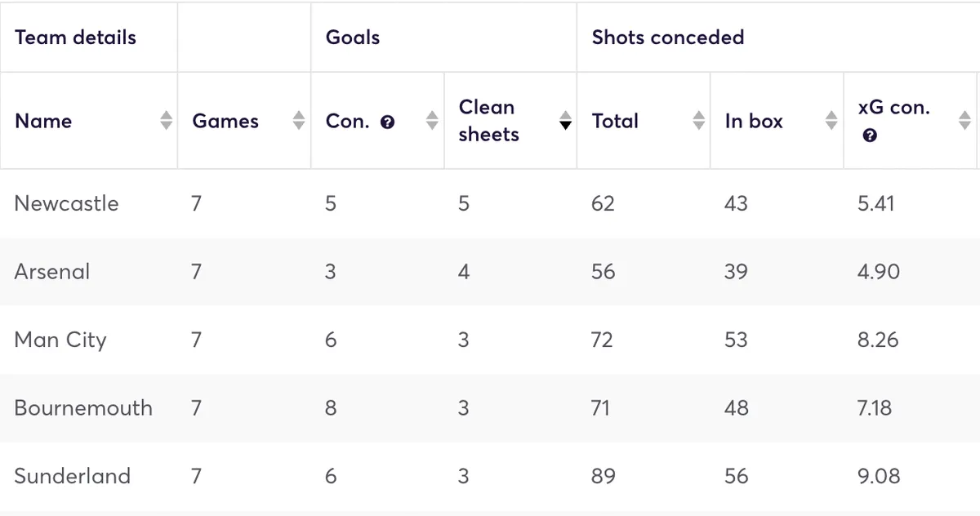This screenshot has width=980, height=516.
Task: Click on Bournemouth team name
Action: click(83, 407)
